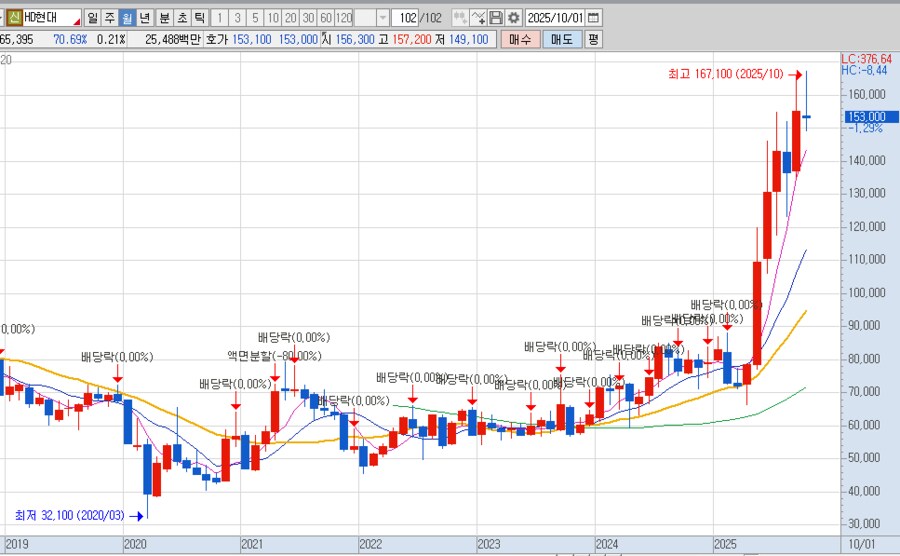900x556 pixels.
Task: Select the 틱 tick chart tab
Action: pos(199,18)
